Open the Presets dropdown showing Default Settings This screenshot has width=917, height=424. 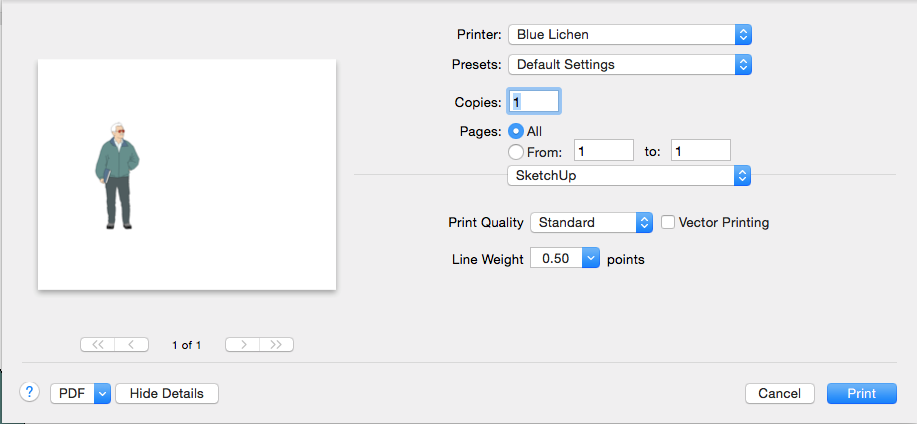(630, 64)
